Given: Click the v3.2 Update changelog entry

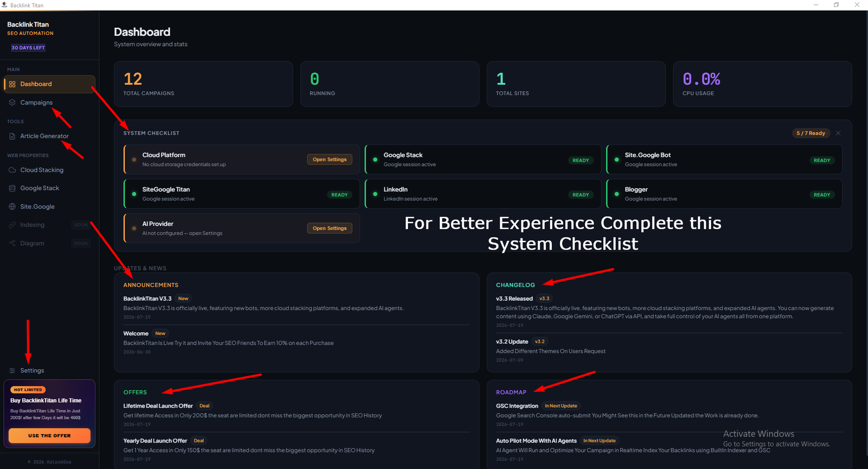Looking at the screenshot, I should coord(512,341).
